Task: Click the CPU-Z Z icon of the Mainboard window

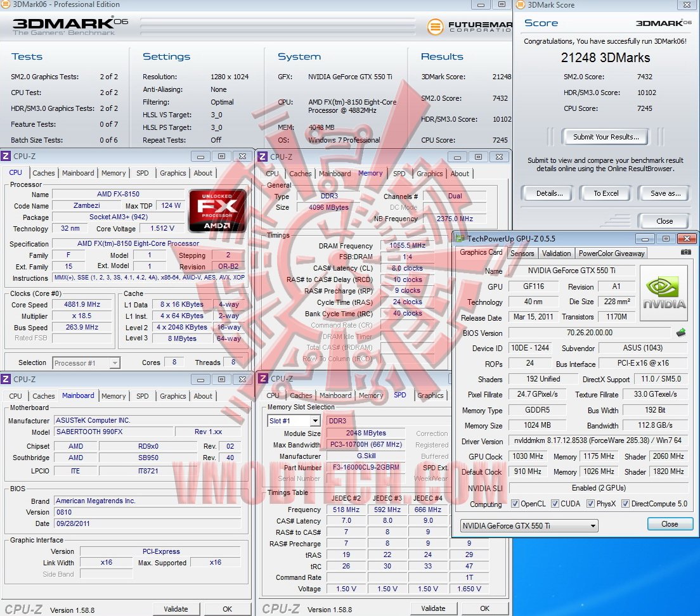Action: pos(6,379)
